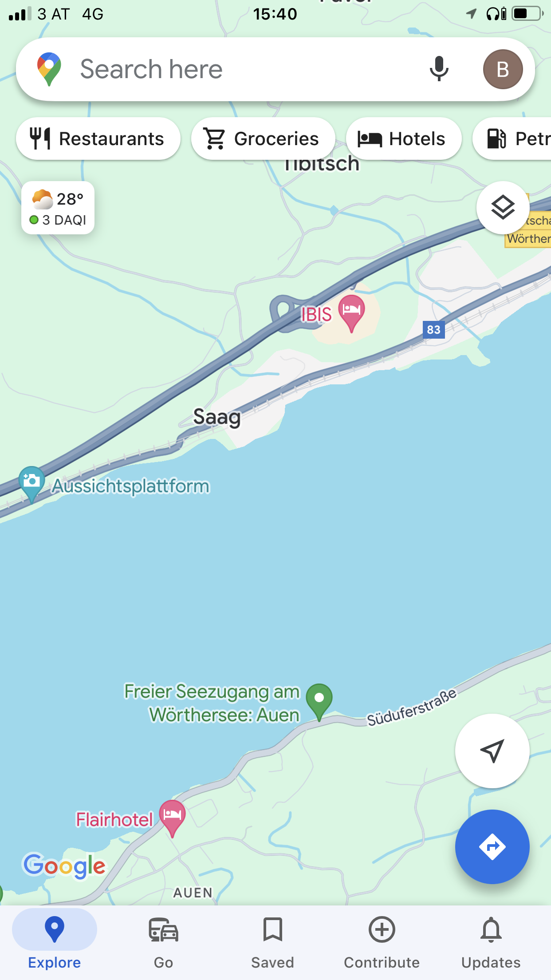Start directions with the blue button
The image size is (551, 980).
pyautogui.click(x=492, y=847)
